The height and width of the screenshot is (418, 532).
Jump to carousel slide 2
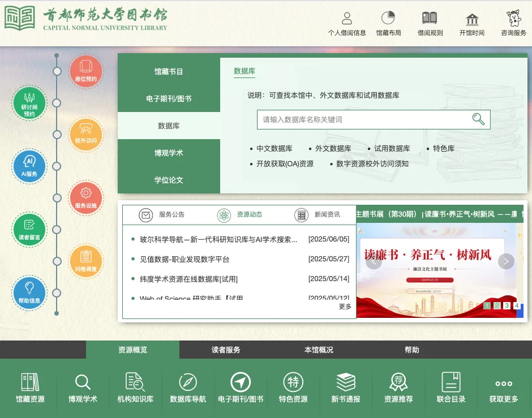[497, 305]
